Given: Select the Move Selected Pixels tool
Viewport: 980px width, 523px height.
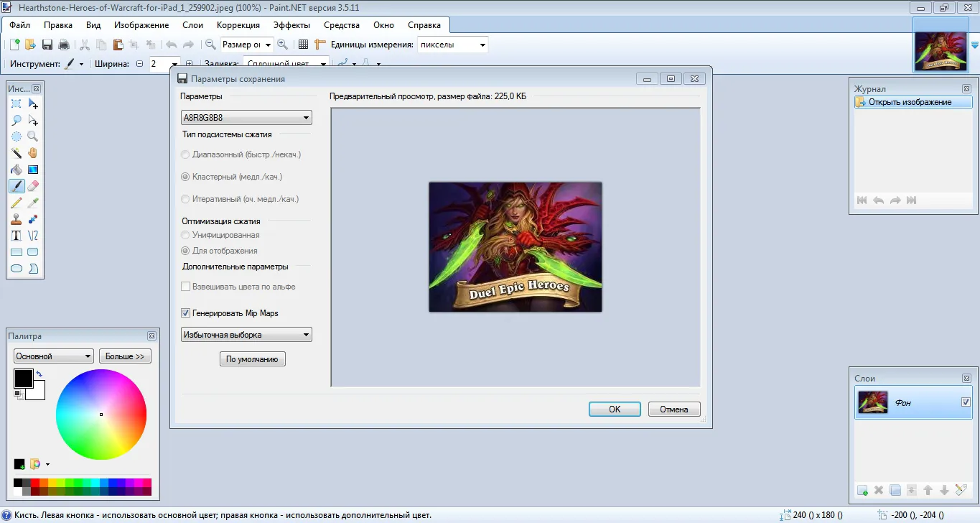Looking at the screenshot, I should pyautogui.click(x=33, y=104).
